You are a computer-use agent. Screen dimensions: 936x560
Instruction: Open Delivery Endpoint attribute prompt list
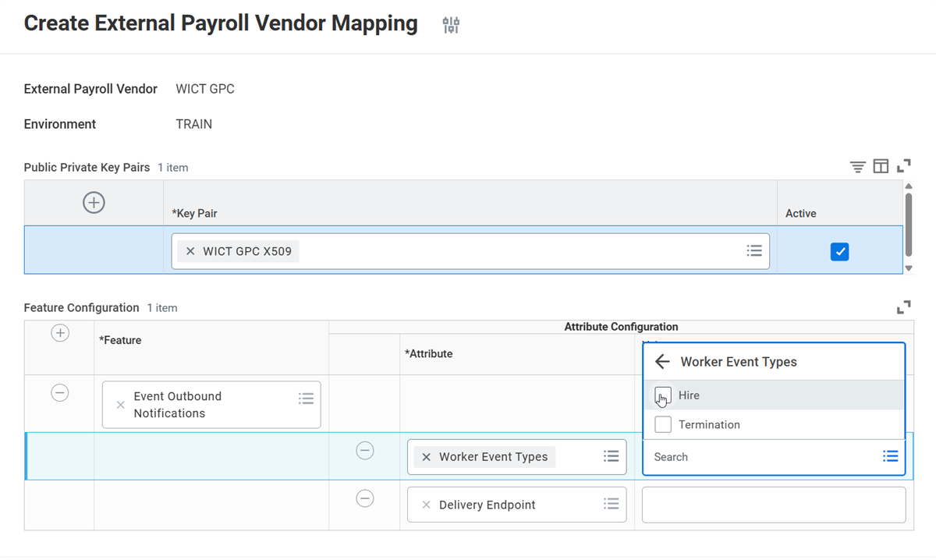point(611,505)
